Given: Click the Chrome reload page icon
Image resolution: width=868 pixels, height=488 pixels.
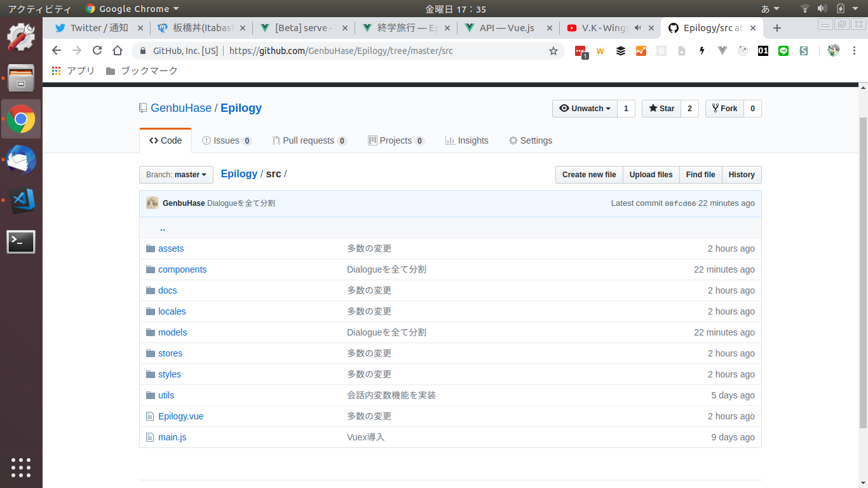Looking at the screenshot, I should click(97, 51).
